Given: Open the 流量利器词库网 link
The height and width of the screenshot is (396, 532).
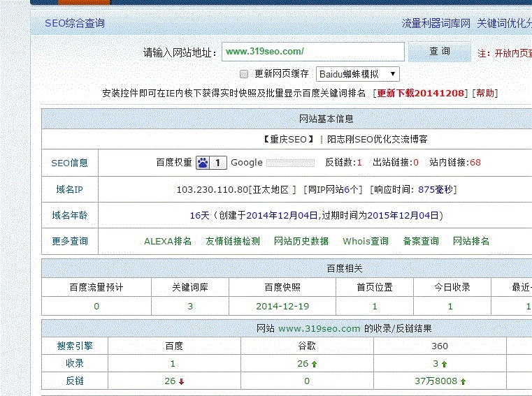Looking at the screenshot, I should 436,23.
